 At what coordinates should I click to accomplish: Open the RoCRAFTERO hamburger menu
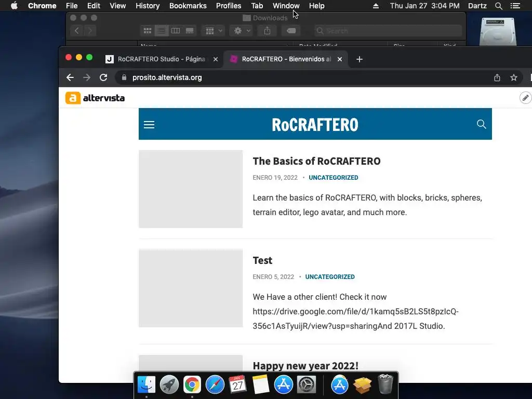tap(149, 125)
